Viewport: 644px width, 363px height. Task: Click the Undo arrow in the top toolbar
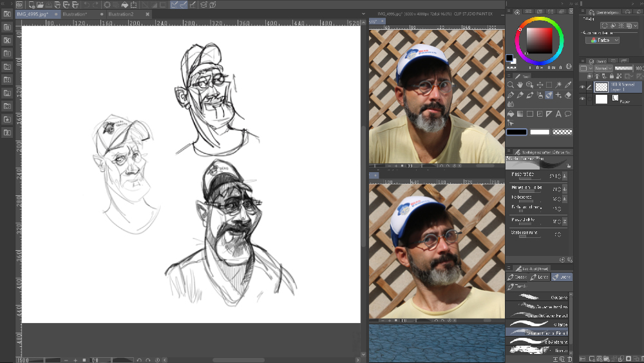86,5
